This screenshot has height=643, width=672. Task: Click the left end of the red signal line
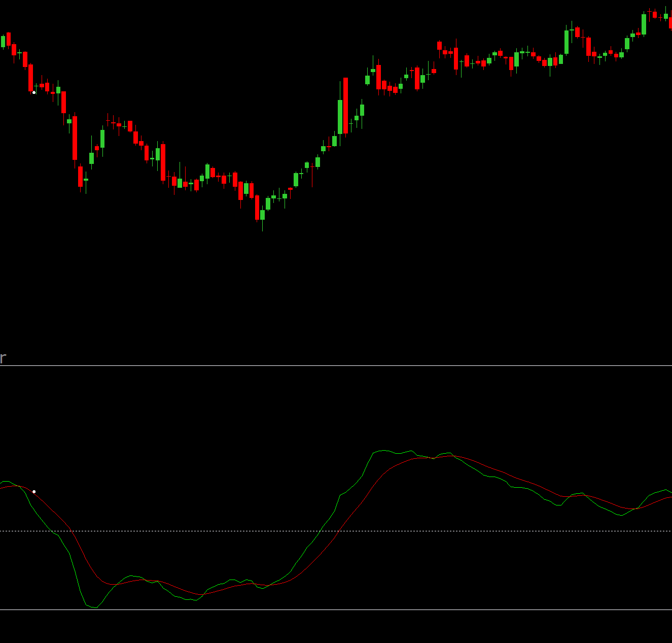click(2, 488)
